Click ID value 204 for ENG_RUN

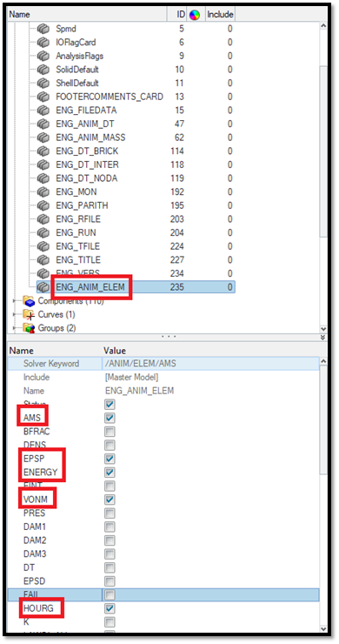[177, 232]
